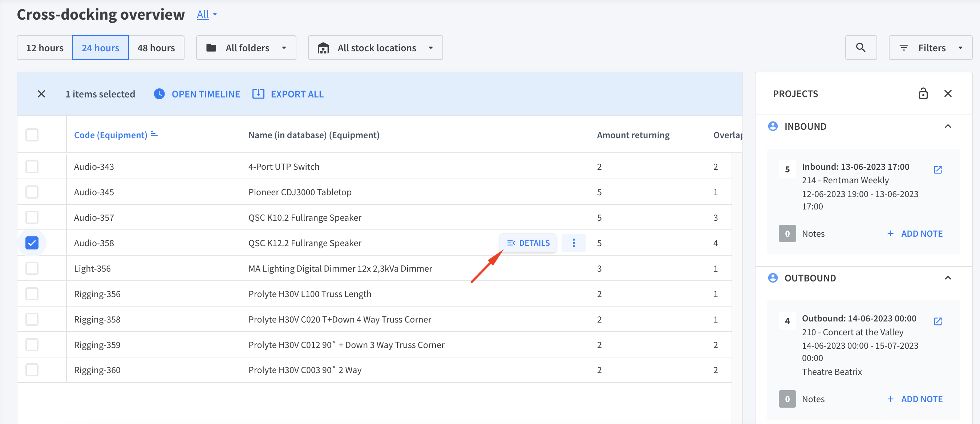Viewport: 980px width, 424px height.
Task: Click the filter lines icon
Action: [x=903, y=48]
